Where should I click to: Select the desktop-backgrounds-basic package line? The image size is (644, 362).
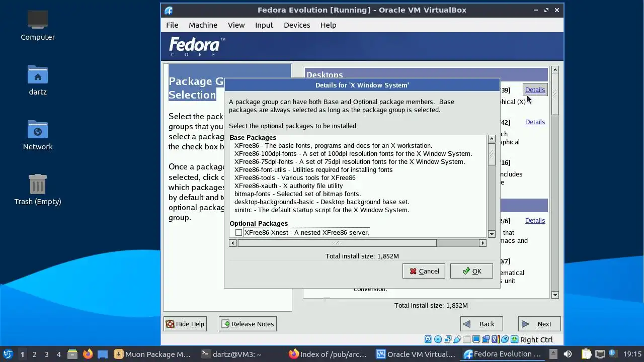pyautogui.click(x=321, y=202)
